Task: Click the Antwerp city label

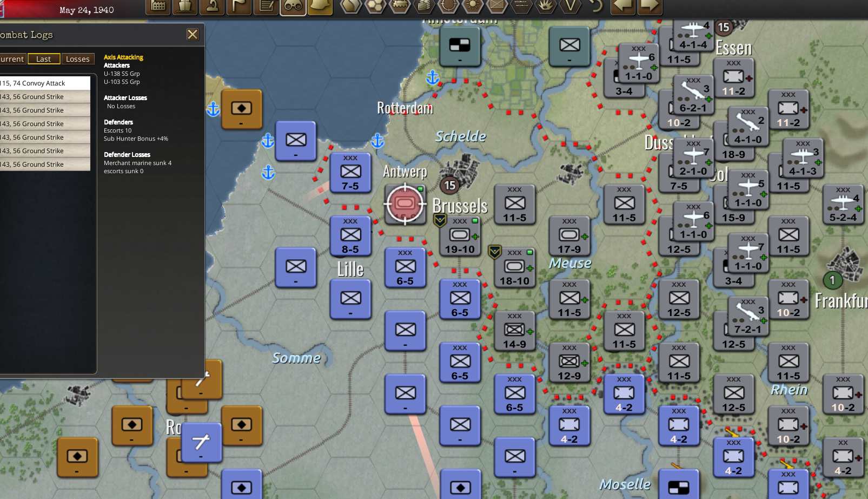Action: 405,172
